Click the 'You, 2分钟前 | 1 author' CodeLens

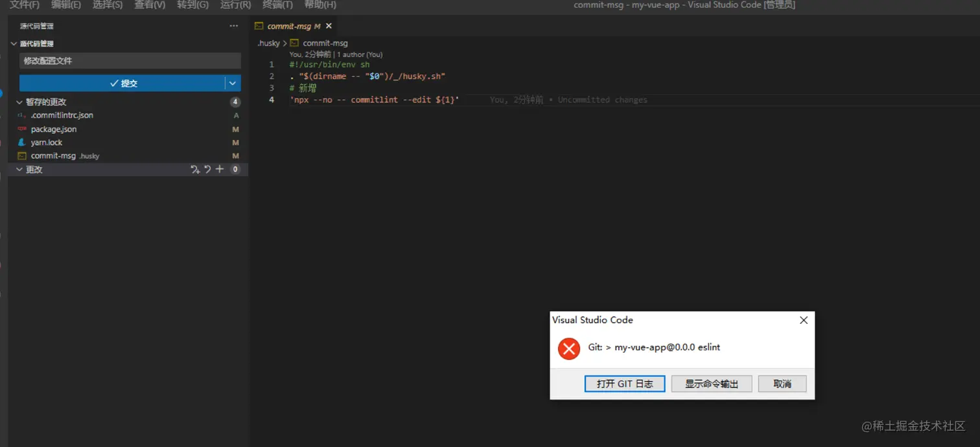point(336,54)
